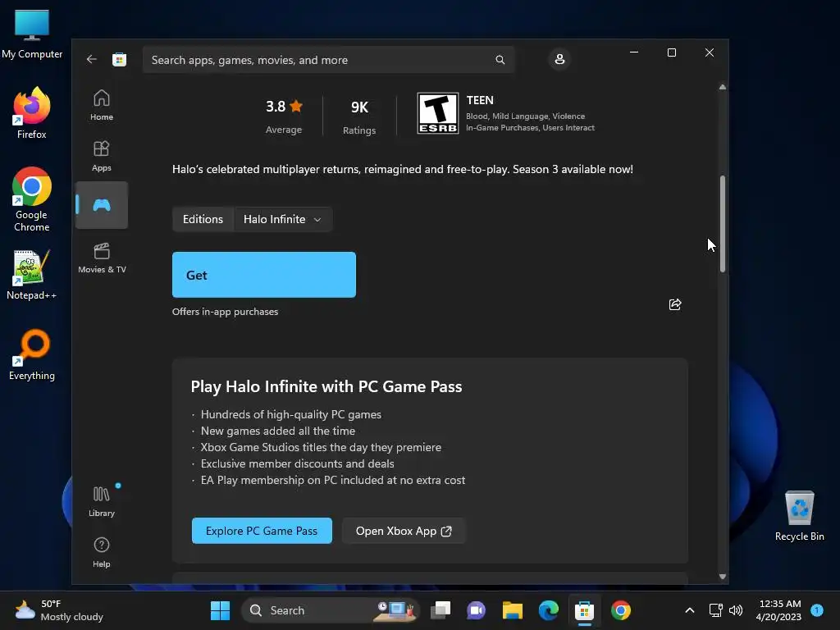Click the scroll down arrow
Image resolution: width=840 pixels, height=630 pixels.
(x=722, y=577)
